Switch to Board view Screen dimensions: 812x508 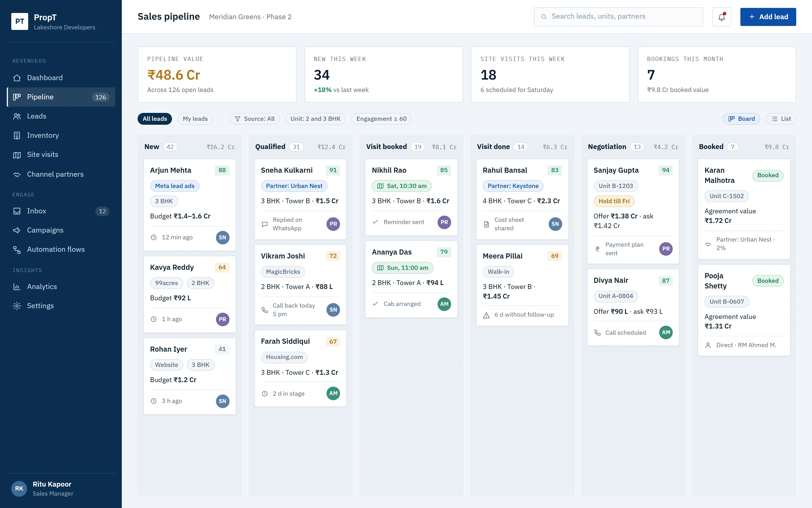[x=741, y=119]
